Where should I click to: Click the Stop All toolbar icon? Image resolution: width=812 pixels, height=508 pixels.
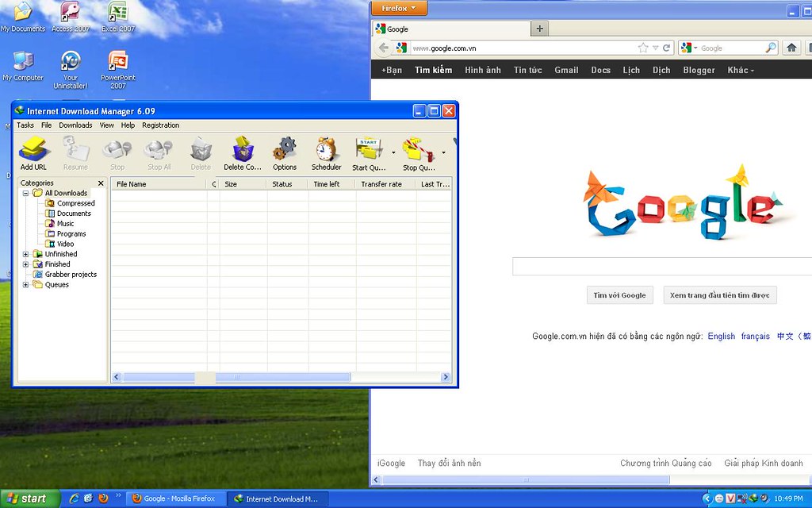coord(159,153)
